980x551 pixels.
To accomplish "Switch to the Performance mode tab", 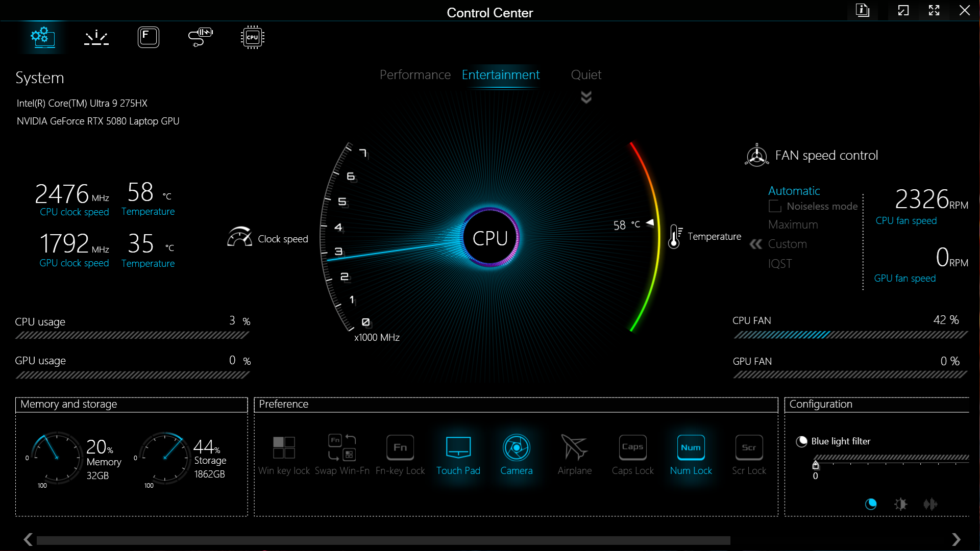I will pyautogui.click(x=415, y=75).
